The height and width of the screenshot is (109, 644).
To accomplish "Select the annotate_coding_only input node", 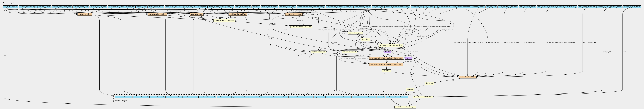I will click(x=287, y=7).
